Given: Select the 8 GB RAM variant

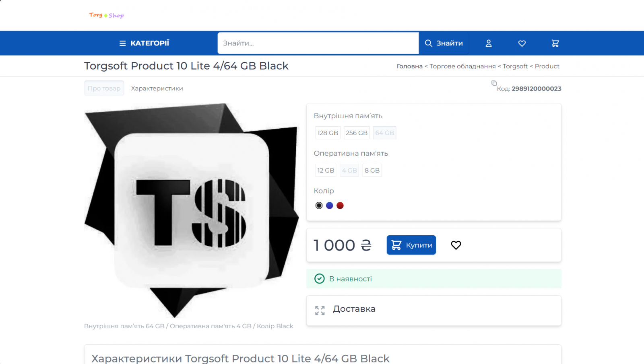Looking at the screenshot, I should [372, 170].
